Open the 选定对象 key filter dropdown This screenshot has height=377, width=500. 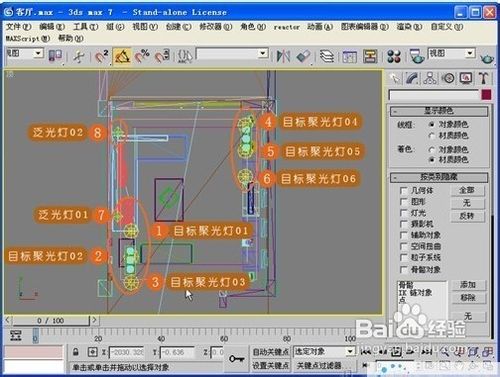click(350, 351)
